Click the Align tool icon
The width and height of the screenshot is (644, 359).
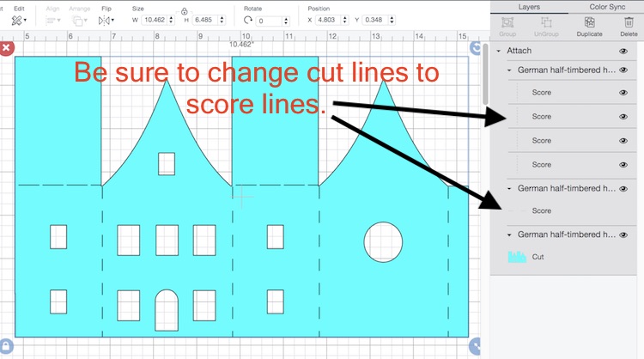pos(50,20)
